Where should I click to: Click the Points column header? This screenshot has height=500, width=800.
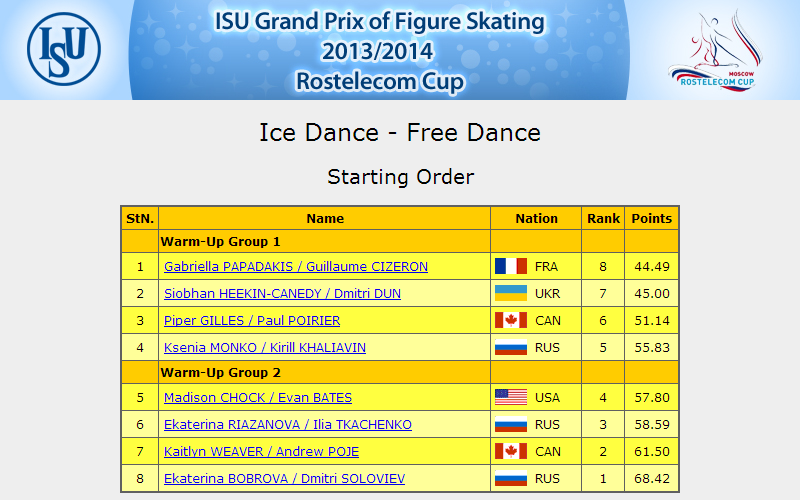click(x=652, y=218)
